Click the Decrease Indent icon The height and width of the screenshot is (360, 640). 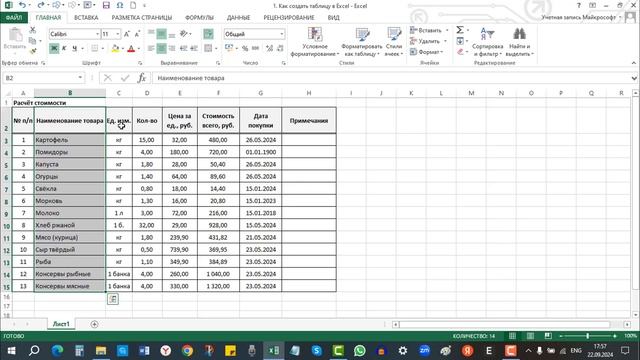point(184,49)
